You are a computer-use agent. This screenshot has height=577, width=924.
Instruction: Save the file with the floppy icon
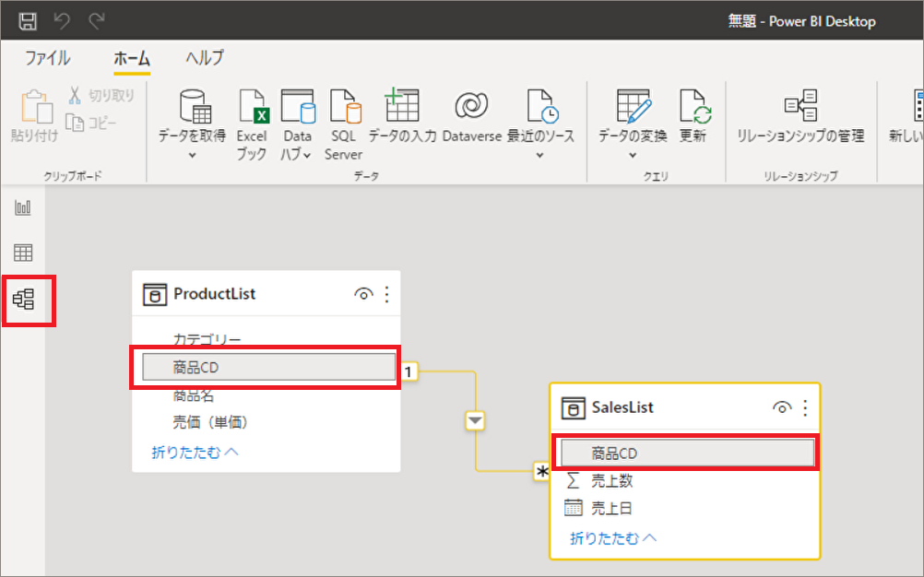coord(28,21)
